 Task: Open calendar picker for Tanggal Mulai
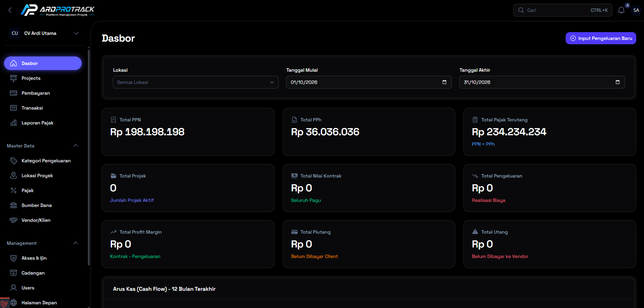tap(444, 82)
